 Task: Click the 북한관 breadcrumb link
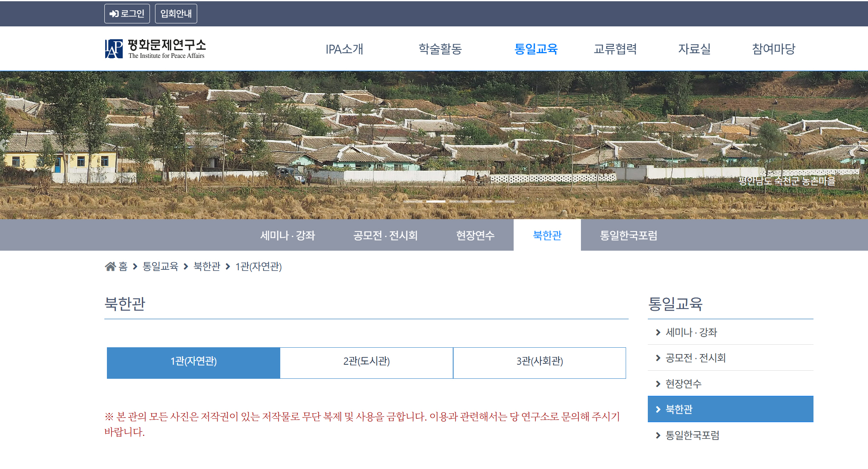point(207,266)
